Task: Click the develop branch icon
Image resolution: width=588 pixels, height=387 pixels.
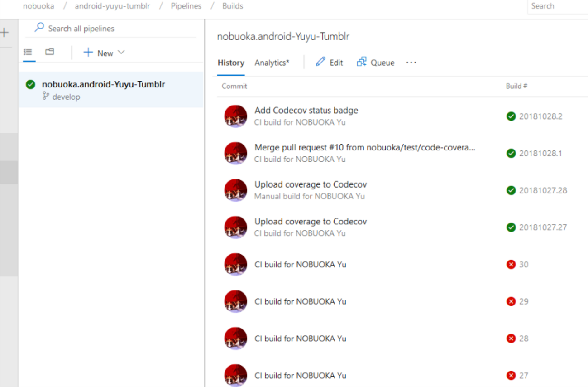Action: click(x=45, y=96)
